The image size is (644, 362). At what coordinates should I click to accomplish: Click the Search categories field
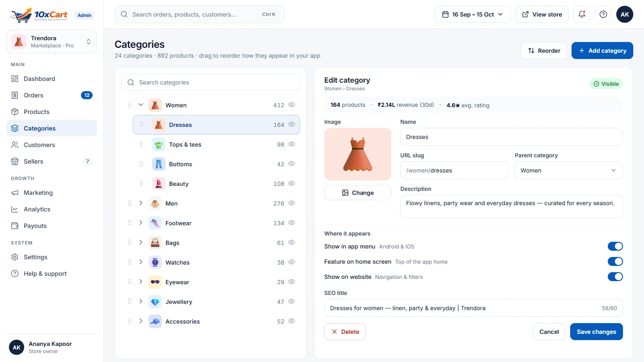211,82
